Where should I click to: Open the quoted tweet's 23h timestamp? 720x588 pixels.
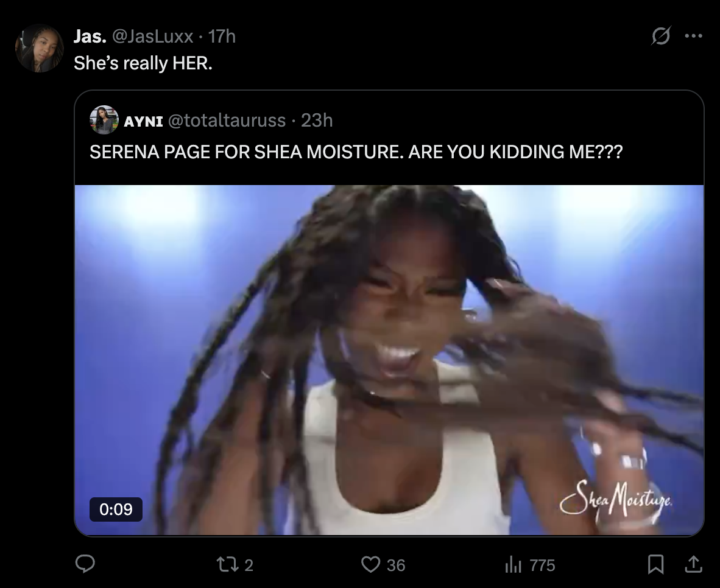click(317, 121)
